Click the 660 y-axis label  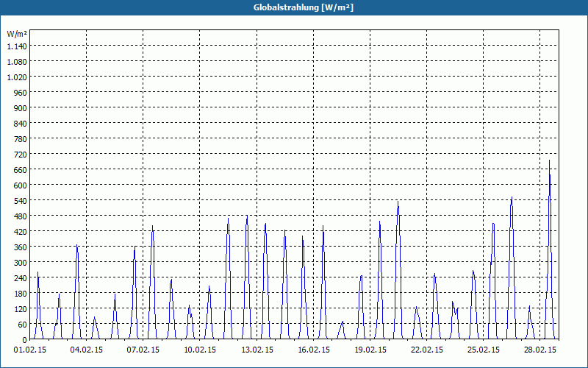21,170
